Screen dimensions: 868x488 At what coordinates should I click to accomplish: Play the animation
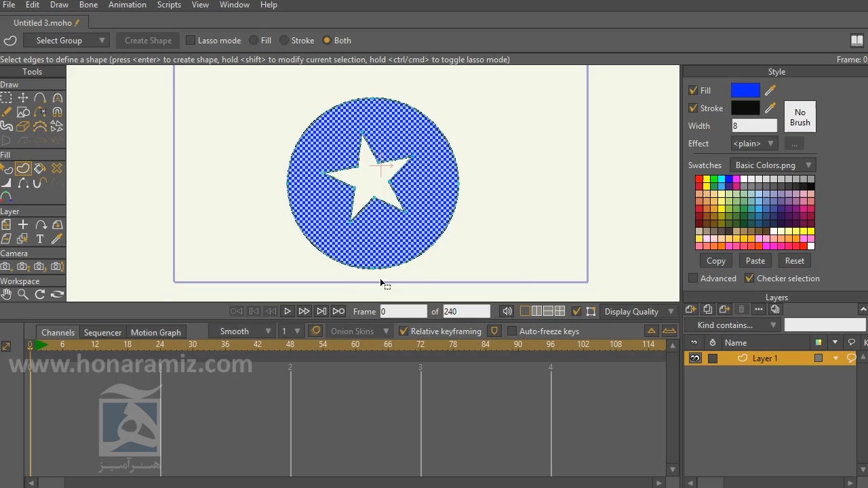(x=288, y=311)
